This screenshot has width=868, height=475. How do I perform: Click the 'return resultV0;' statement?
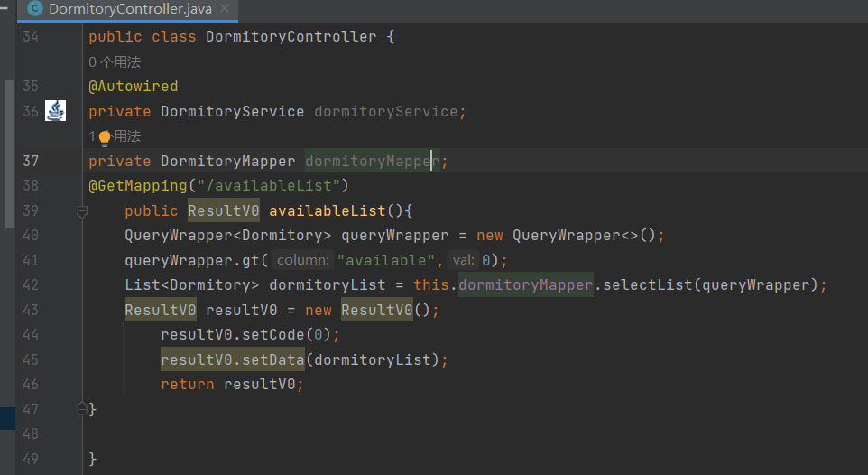point(232,384)
